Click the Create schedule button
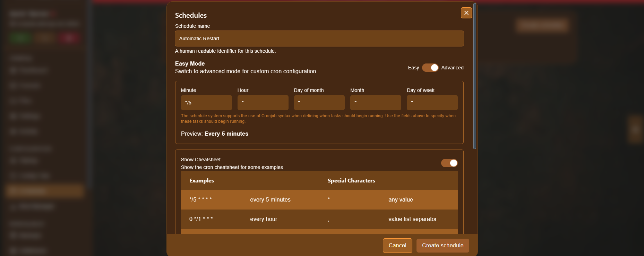This screenshot has width=644, height=256. pyautogui.click(x=443, y=246)
